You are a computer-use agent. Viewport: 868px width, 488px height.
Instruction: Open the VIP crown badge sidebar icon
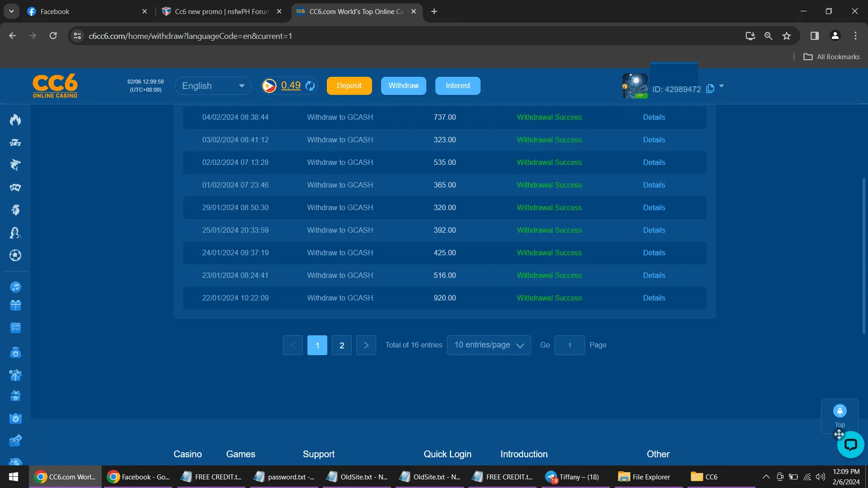[15, 418]
